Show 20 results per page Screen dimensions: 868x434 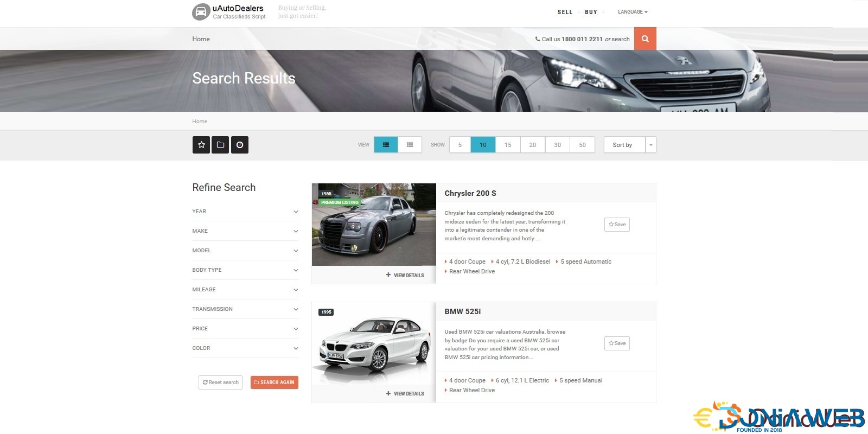click(x=533, y=145)
